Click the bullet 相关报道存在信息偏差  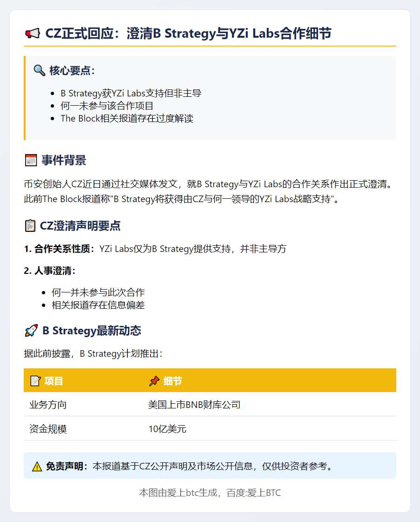98,305
